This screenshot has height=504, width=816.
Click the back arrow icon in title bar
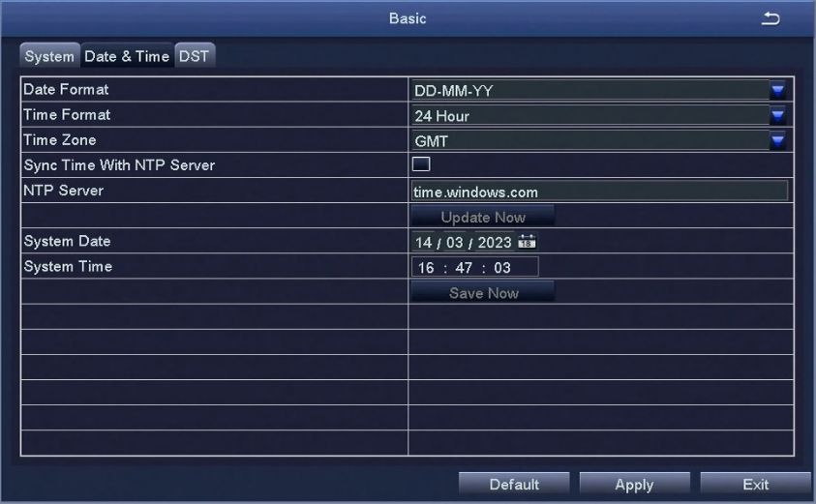(x=771, y=19)
